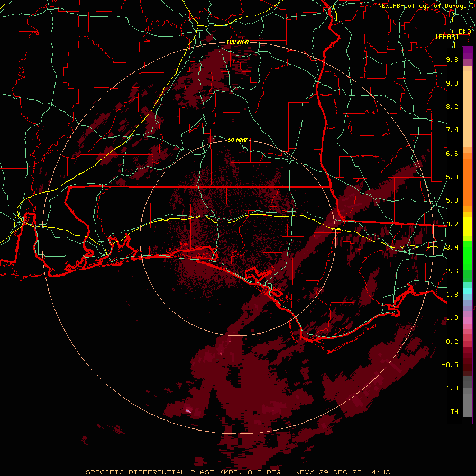Click the 5.8 legend value
This screenshot has width=476, height=476.
click(x=452, y=177)
